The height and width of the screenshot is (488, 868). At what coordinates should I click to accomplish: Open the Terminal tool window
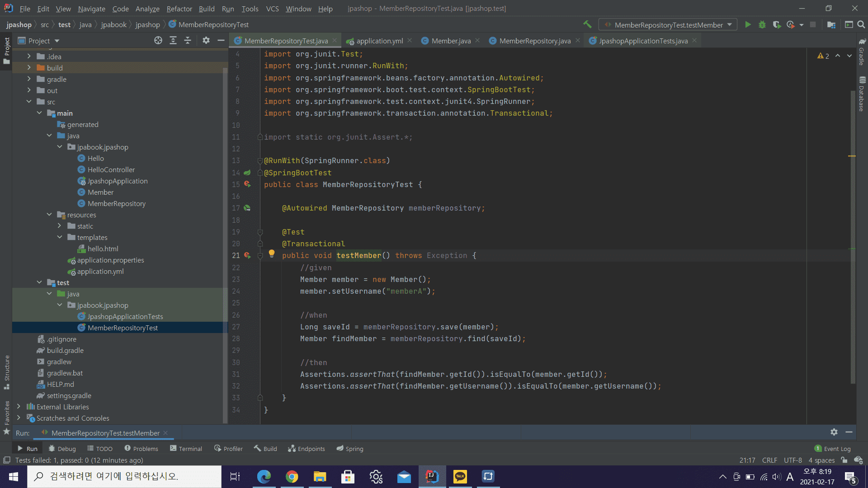coord(186,449)
